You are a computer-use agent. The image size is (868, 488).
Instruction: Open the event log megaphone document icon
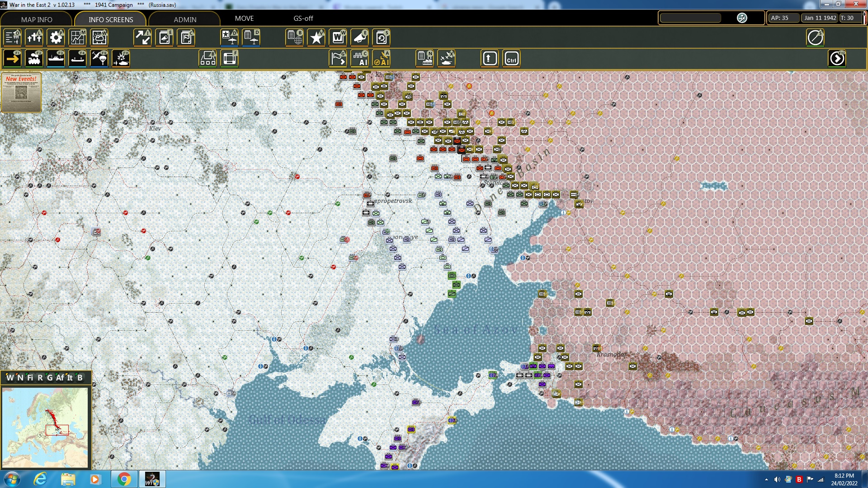(164, 38)
